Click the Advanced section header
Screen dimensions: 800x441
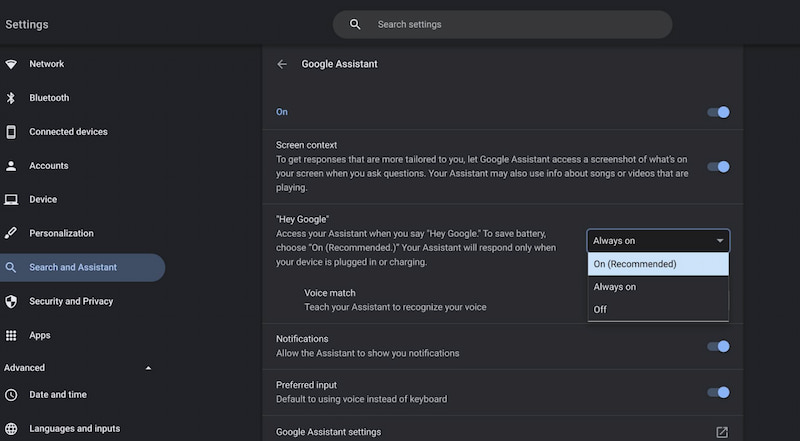(78, 368)
